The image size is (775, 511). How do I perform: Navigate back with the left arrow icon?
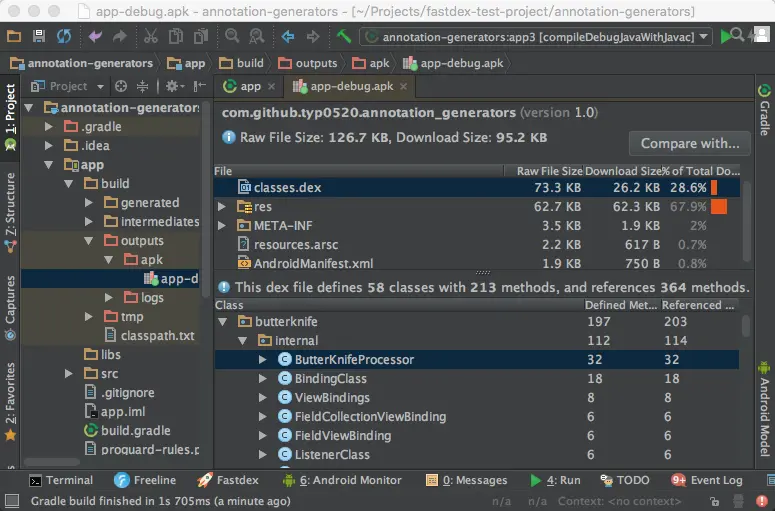coord(288,36)
